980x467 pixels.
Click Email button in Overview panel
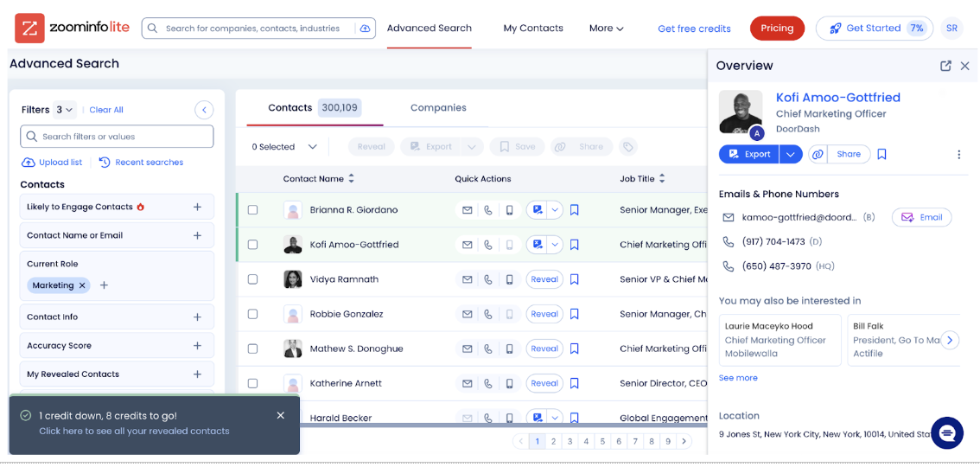point(921,218)
